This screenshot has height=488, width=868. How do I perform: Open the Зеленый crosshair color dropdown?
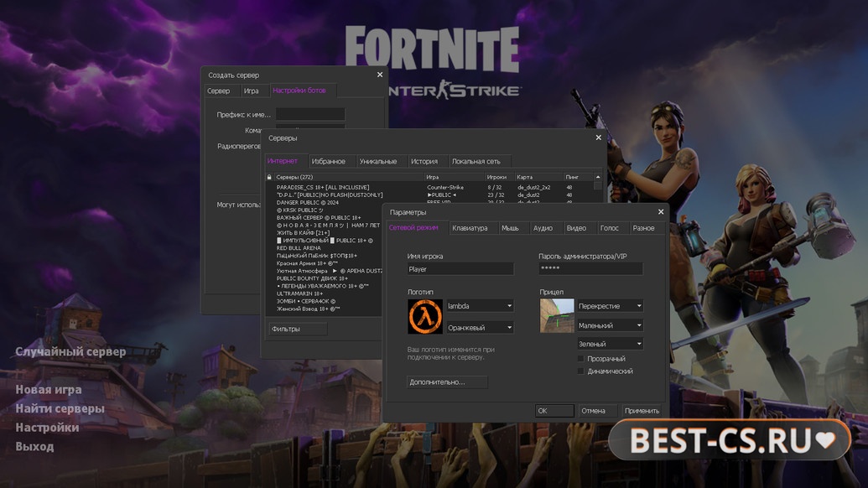(610, 344)
